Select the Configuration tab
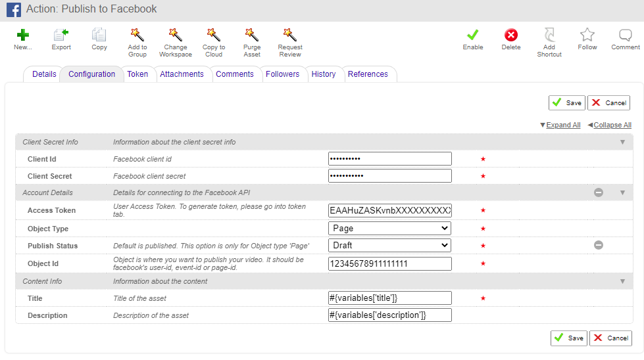 pos(91,74)
